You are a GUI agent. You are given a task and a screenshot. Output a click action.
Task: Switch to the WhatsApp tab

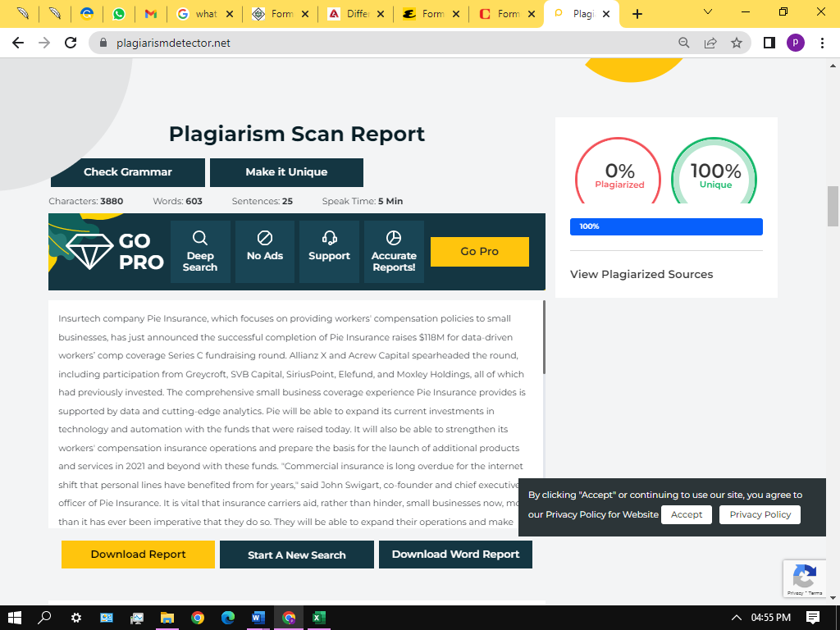pos(119,14)
